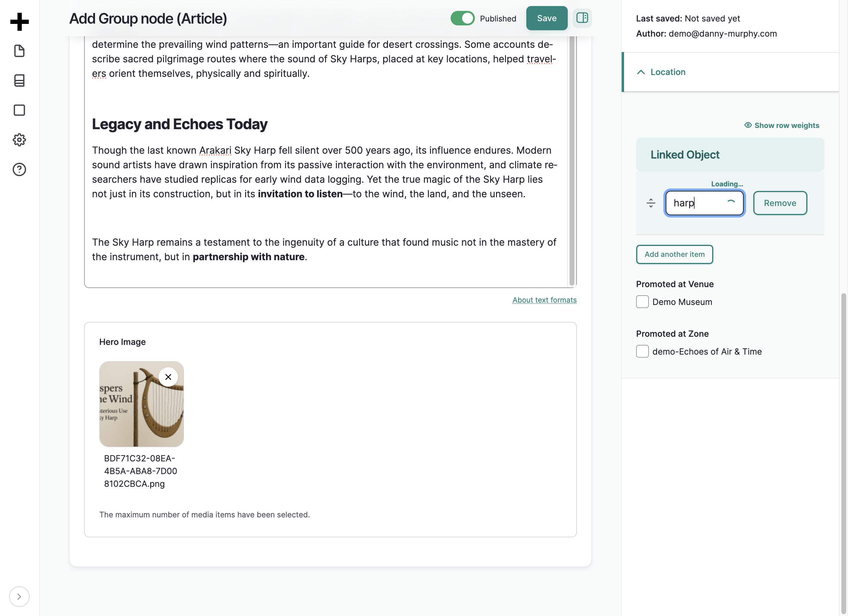Toggle the Published switch
This screenshot has height=616, width=848.
pyautogui.click(x=462, y=18)
